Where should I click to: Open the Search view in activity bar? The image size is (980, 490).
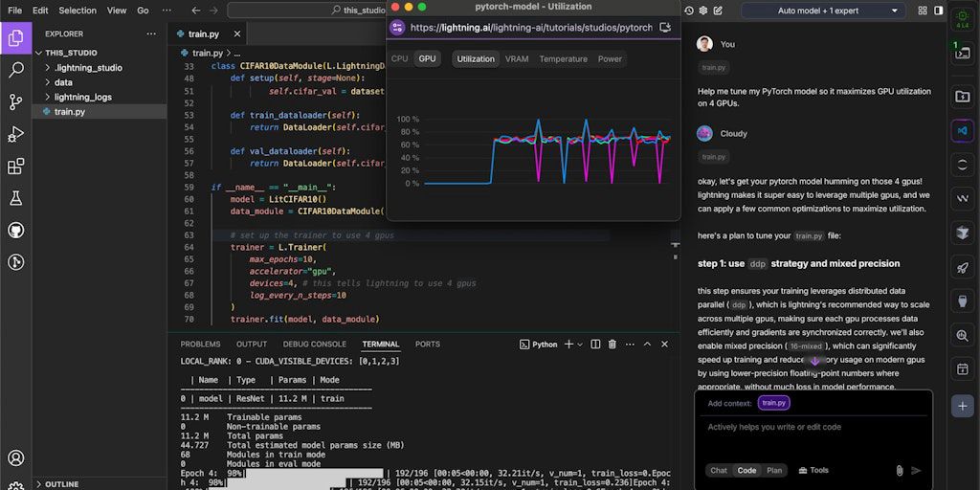tap(16, 70)
